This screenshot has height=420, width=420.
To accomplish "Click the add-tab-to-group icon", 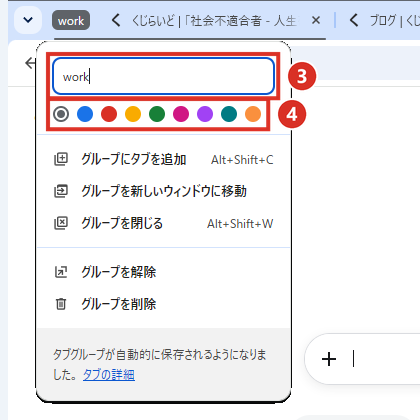I will [x=61, y=159].
